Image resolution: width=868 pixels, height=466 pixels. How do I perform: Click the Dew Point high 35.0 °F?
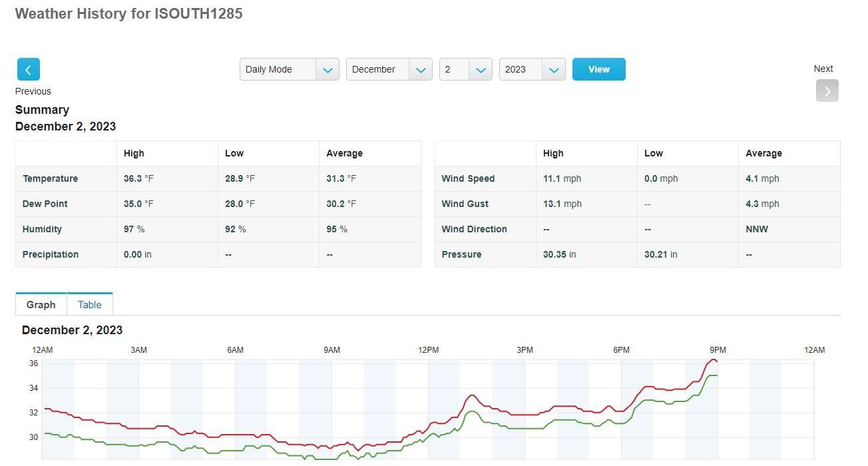[x=138, y=204]
